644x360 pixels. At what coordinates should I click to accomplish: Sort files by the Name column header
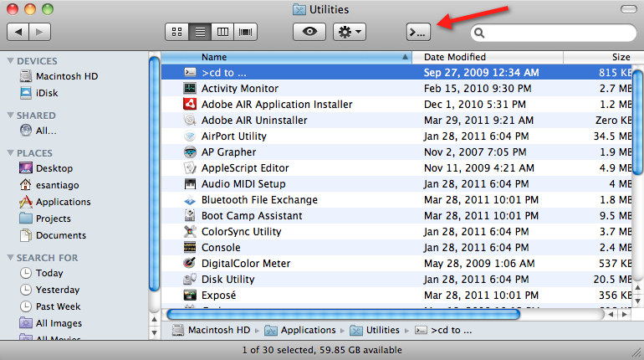284,57
